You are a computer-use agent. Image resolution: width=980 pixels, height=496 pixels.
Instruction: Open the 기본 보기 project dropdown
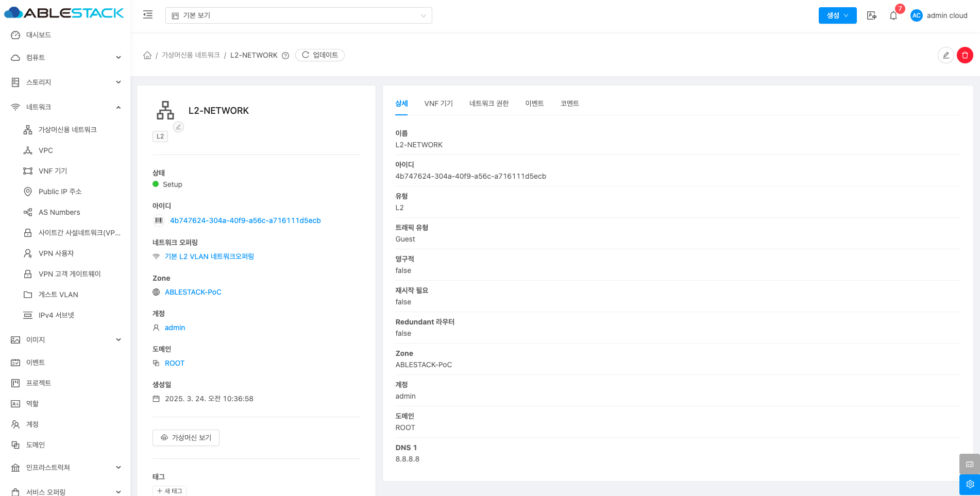point(298,15)
